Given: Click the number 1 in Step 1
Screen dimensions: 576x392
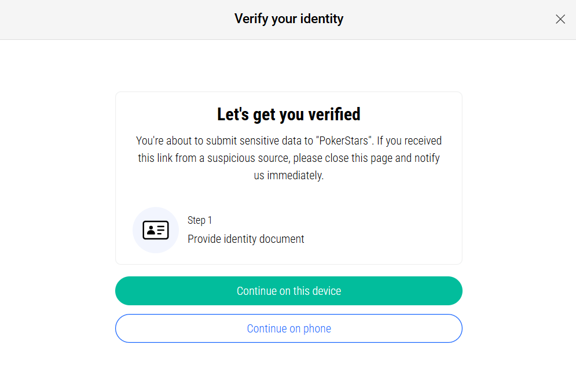Looking at the screenshot, I should (x=210, y=220).
